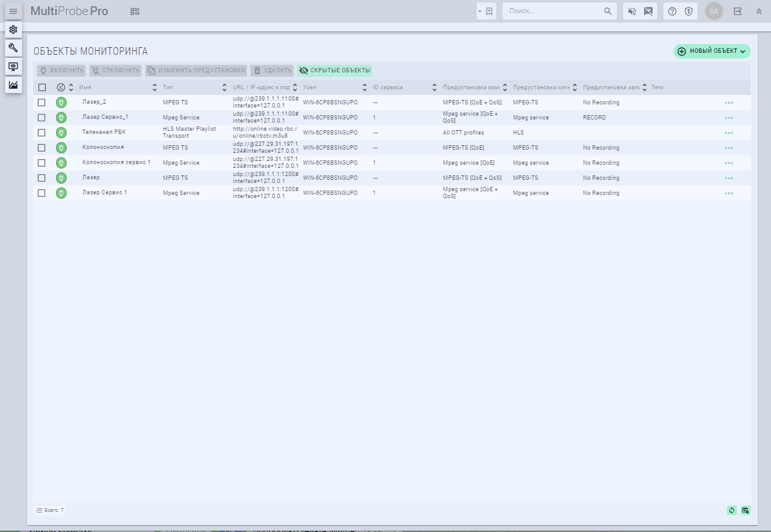Select checkbox for Лазер Сервис_1 row
Image resolution: width=771 pixels, height=532 pixels.
point(42,118)
